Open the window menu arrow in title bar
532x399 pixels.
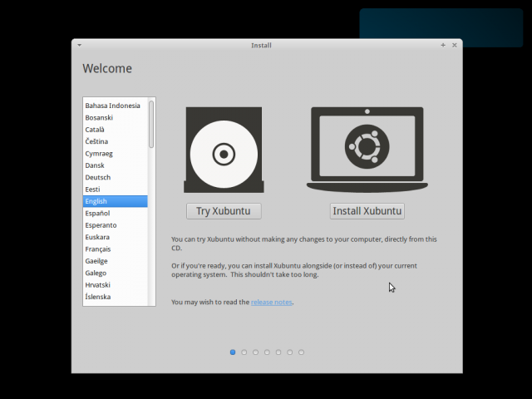(x=80, y=45)
